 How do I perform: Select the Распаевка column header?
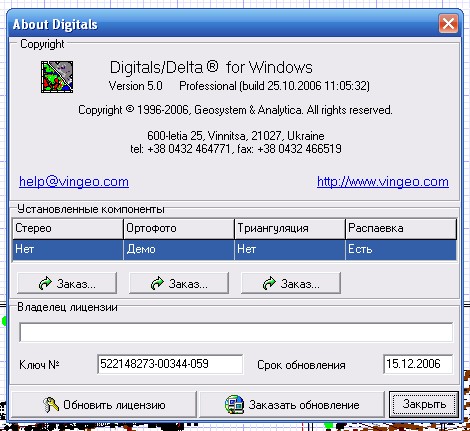point(401,229)
